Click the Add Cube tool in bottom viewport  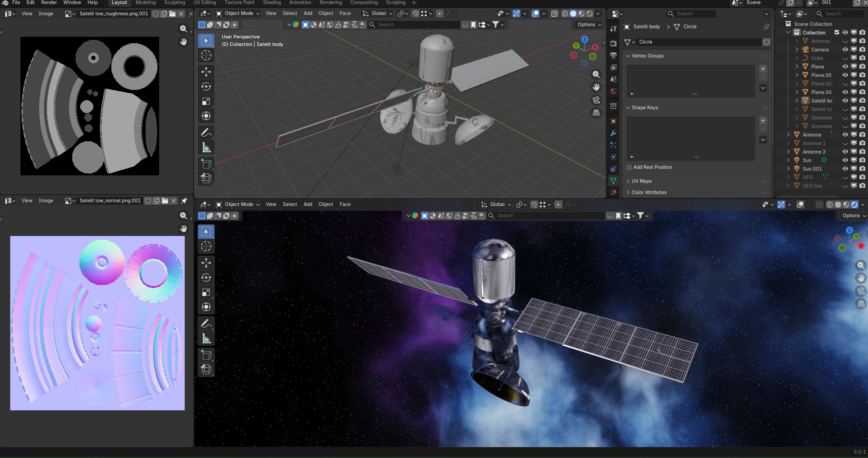[206, 355]
